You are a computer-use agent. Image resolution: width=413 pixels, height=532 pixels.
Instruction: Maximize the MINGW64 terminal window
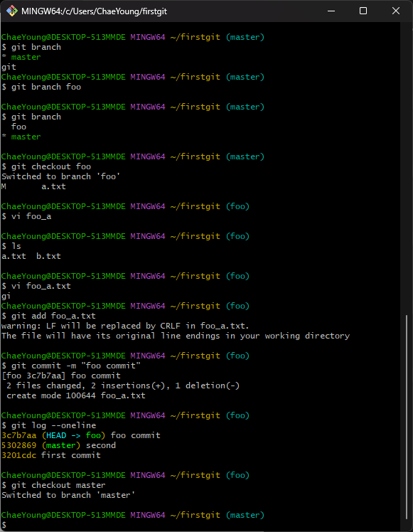(363, 11)
